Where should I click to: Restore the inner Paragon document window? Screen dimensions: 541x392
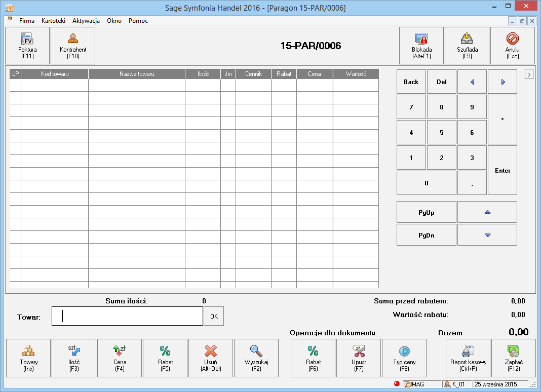pyautogui.click(x=522, y=21)
